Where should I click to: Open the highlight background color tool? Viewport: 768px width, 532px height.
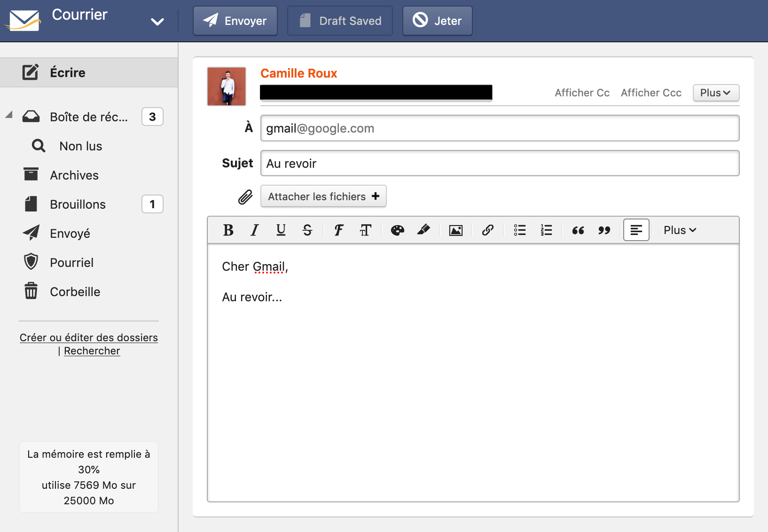pyautogui.click(x=423, y=230)
